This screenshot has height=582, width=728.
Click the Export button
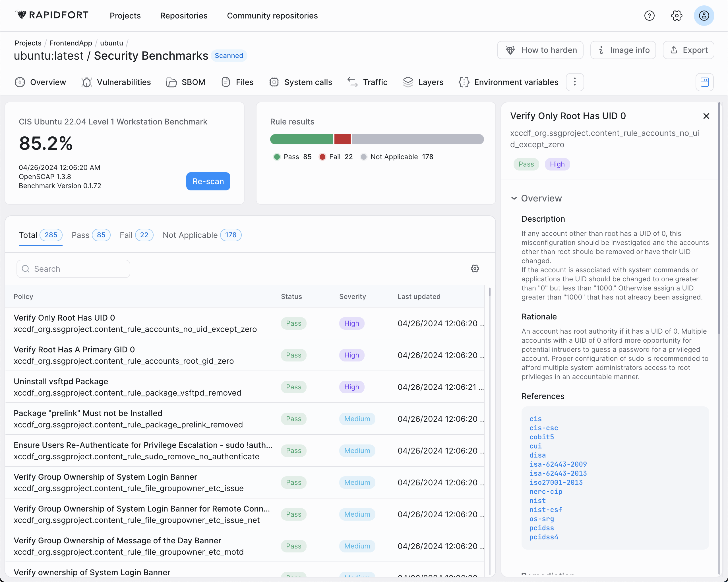[x=688, y=50]
